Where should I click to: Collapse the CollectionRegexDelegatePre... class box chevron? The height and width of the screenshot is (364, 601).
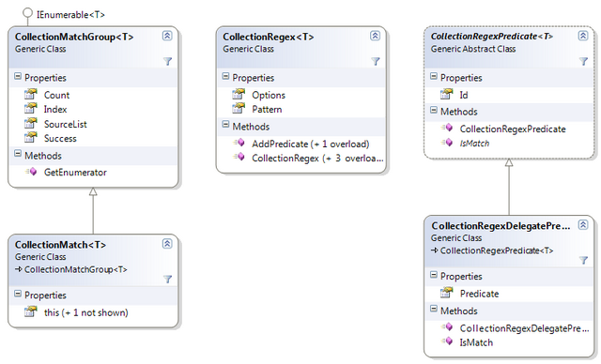tap(583, 225)
